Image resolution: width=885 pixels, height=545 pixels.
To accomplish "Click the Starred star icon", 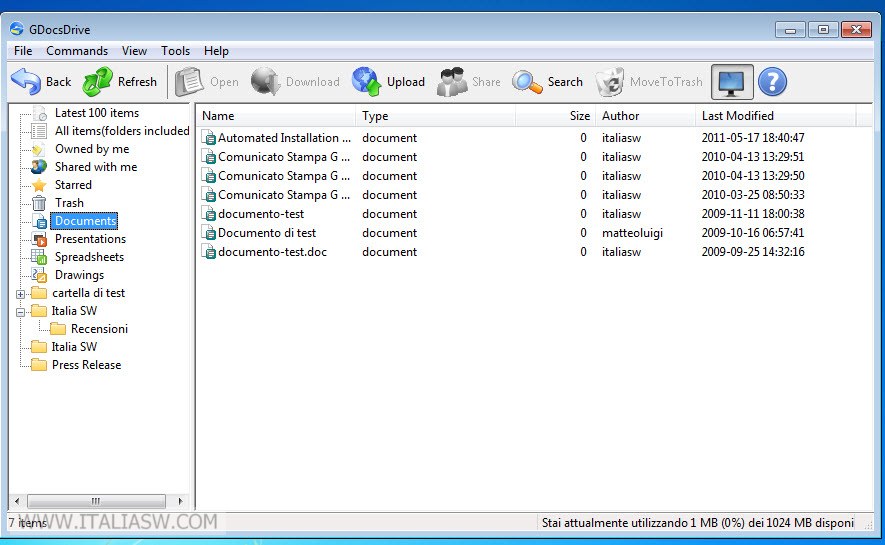I will click(39, 185).
